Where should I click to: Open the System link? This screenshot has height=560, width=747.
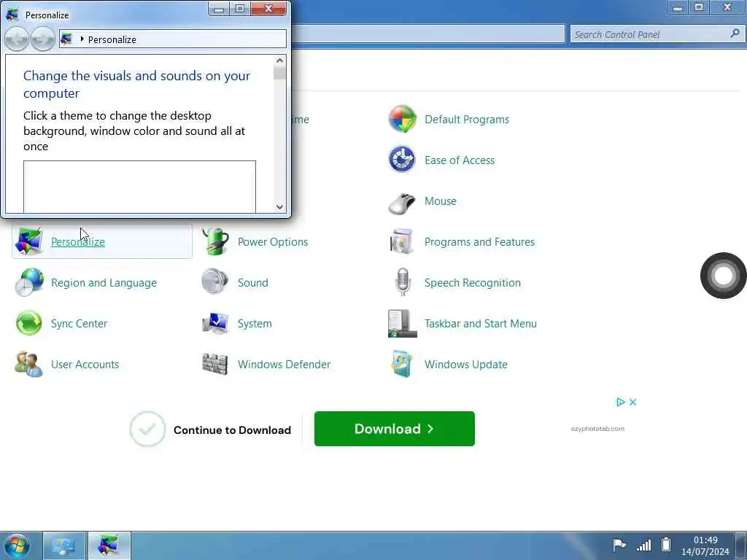pyautogui.click(x=255, y=324)
